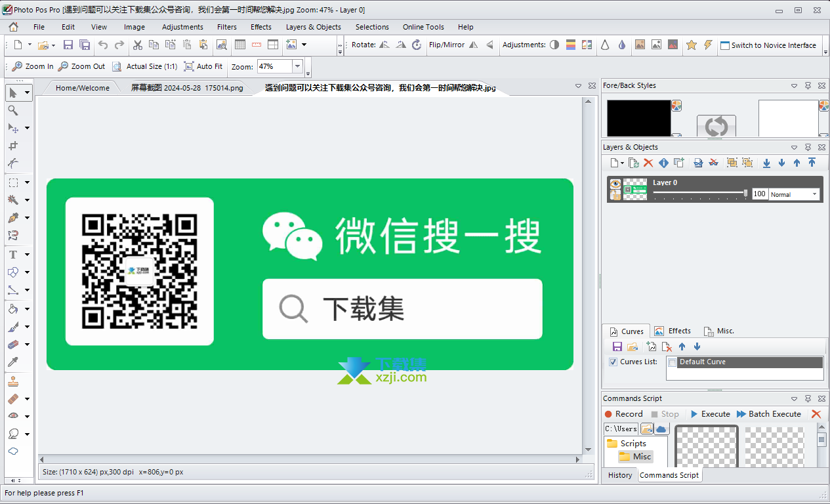Image resolution: width=830 pixels, height=504 pixels.
Task: Check the Default Curve checkbox
Action: click(672, 362)
